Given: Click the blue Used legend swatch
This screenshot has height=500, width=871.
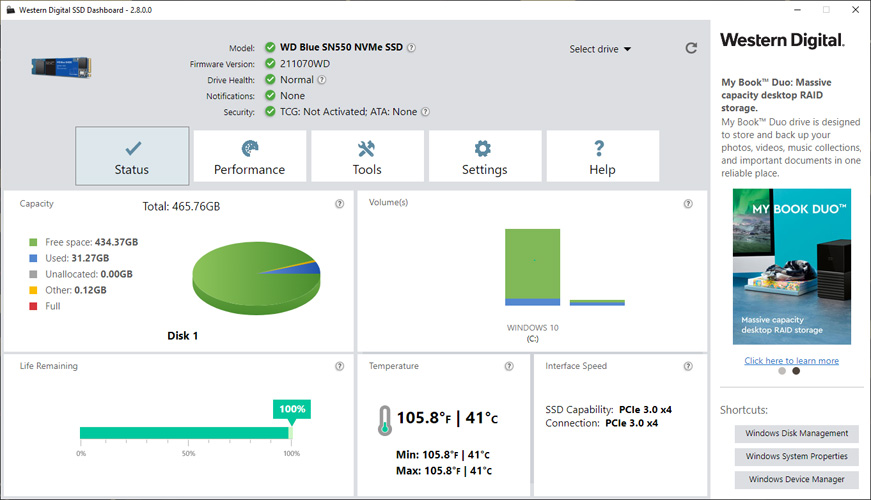Looking at the screenshot, I should (x=33, y=258).
